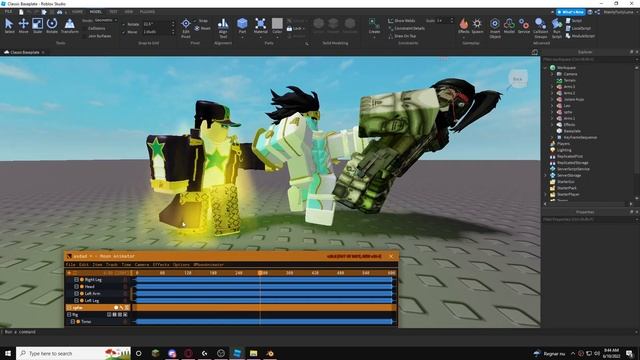This screenshot has height=360, width=640.
Task: Open the Insert Object dialog
Action: pos(495,27)
